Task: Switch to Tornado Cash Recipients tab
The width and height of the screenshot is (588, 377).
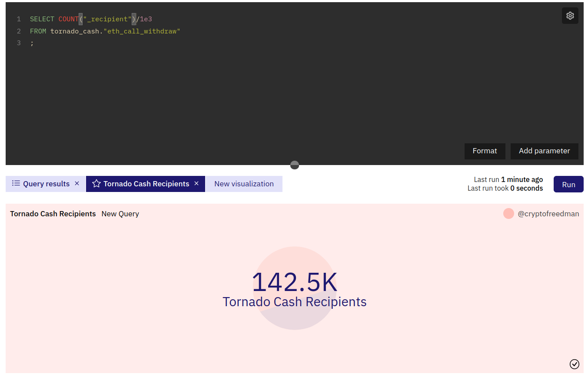Action: [x=146, y=184]
